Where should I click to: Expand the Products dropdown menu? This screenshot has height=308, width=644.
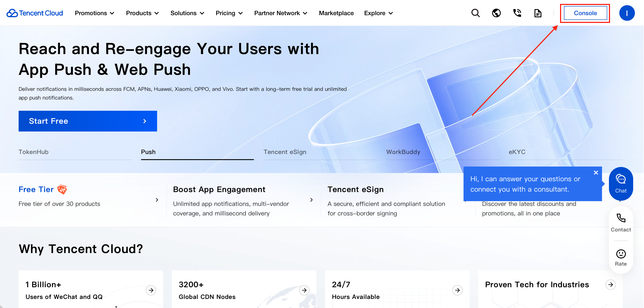point(143,13)
